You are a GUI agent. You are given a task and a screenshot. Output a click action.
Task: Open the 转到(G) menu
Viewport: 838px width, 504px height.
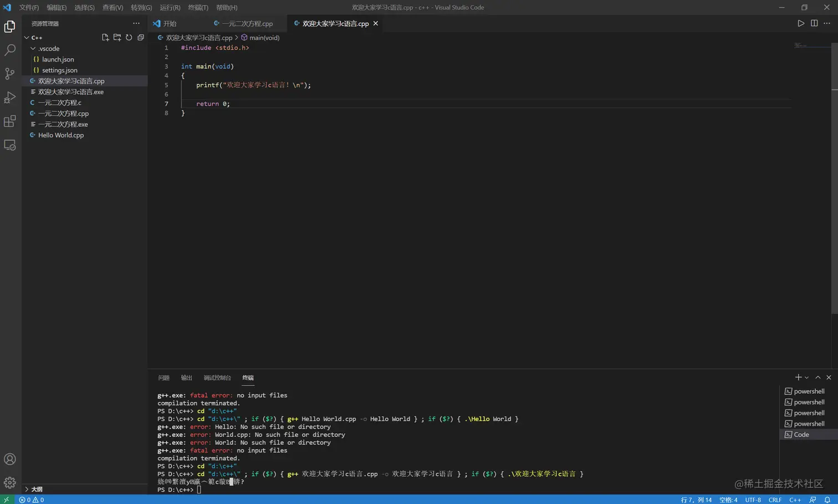point(141,7)
